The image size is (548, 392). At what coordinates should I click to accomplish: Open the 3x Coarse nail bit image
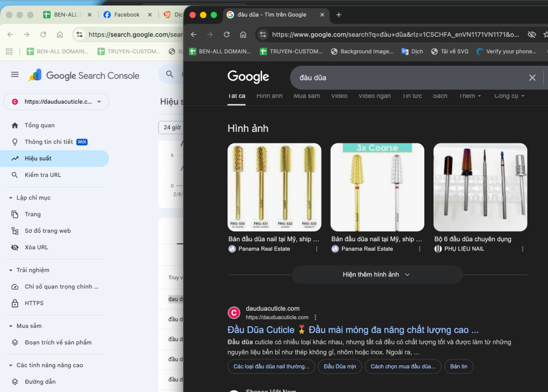(x=377, y=187)
